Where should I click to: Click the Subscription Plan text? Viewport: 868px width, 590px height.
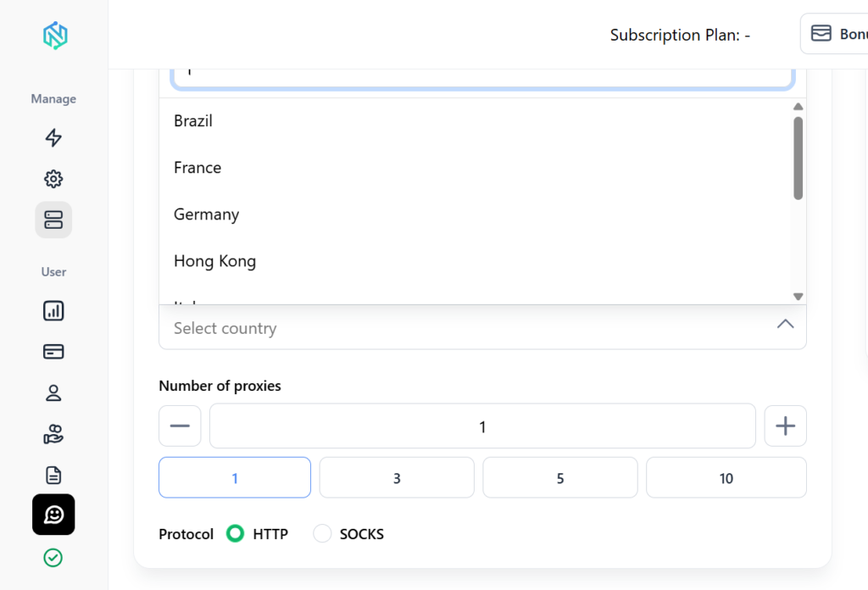click(681, 35)
